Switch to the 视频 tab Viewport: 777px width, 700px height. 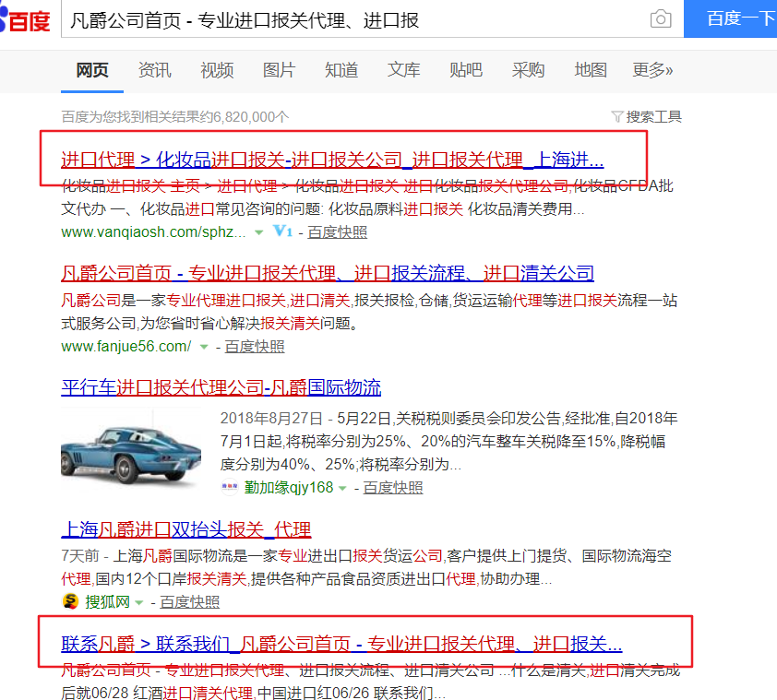tap(217, 70)
